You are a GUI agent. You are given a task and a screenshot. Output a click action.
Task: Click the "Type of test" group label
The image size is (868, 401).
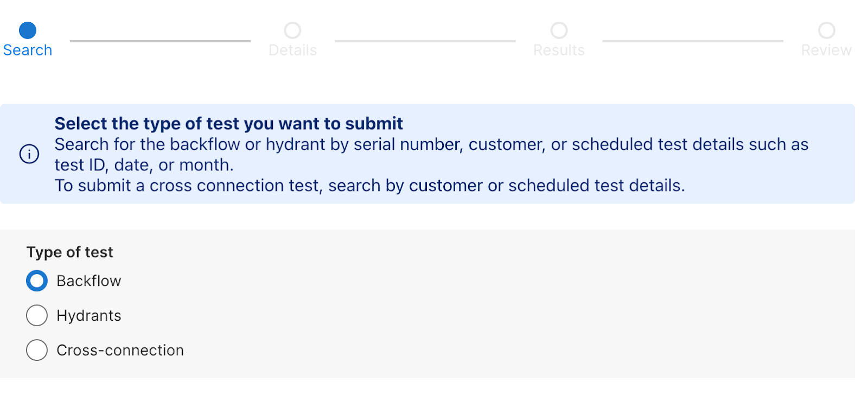[x=69, y=252]
